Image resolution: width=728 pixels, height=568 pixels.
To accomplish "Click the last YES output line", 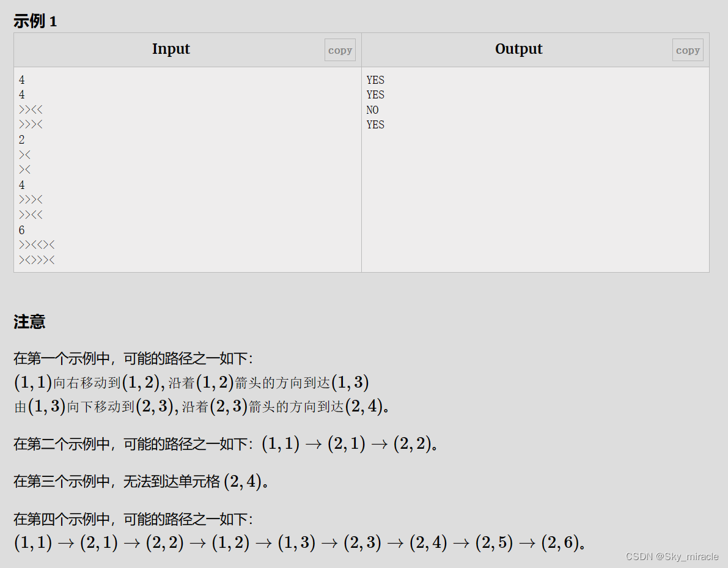I will [x=375, y=124].
